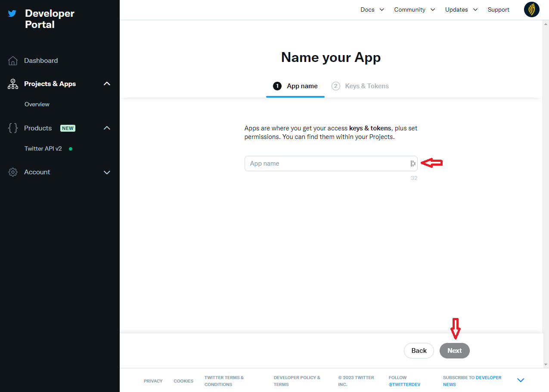This screenshot has height=392, width=549.
Task: Click the Projects & Apps hierarchy icon
Action: pyautogui.click(x=13, y=84)
